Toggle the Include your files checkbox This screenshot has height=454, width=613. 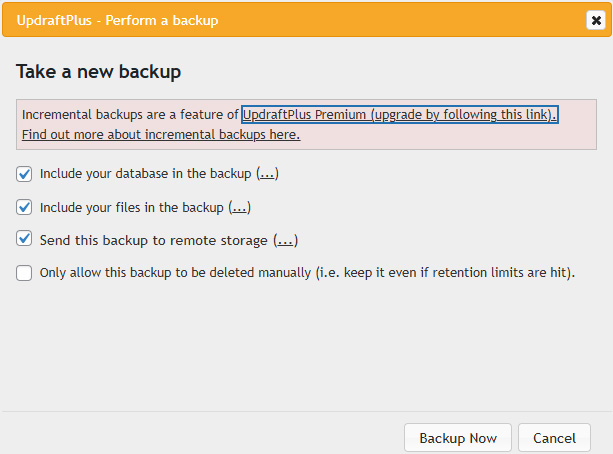(x=25, y=208)
